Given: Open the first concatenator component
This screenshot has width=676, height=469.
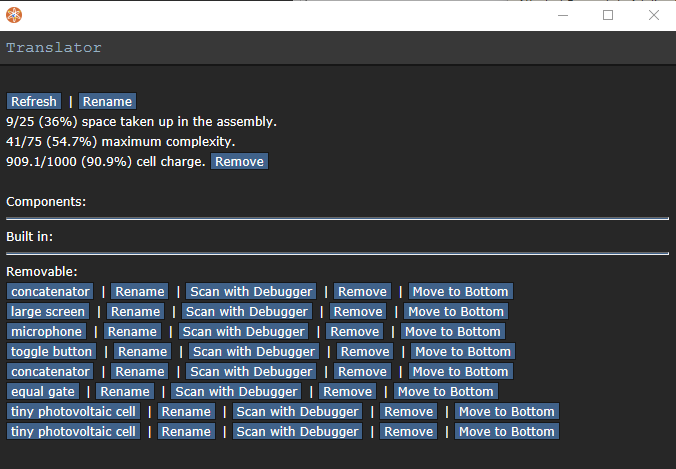Looking at the screenshot, I should point(50,291).
